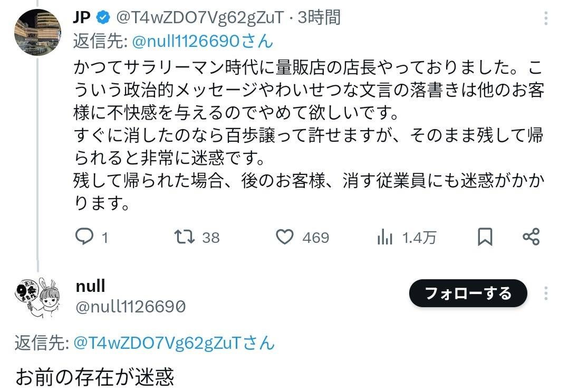Follow null with the フォローする button
This screenshot has height=392, width=569.
468,293
